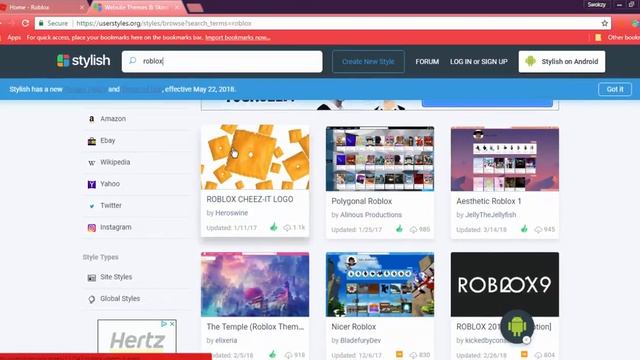Image resolution: width=640 pixels, height=360 pixels.
Task: Bookmark page with star icon
Action: click(604, 23)
